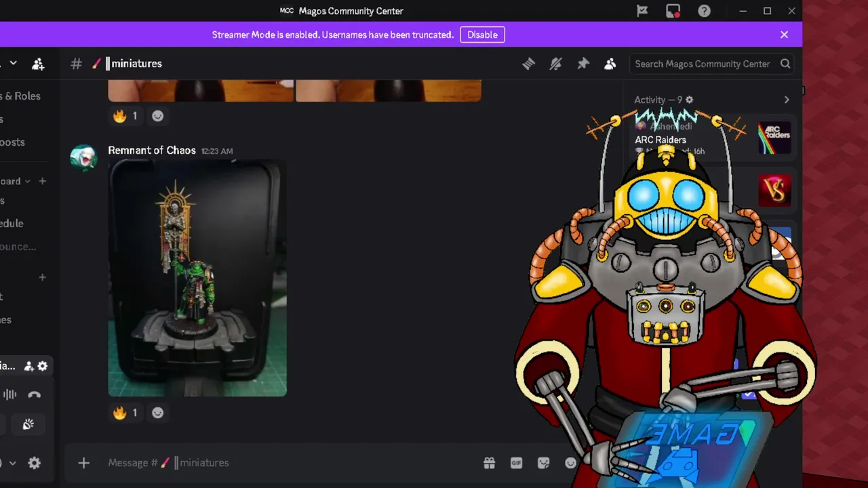
Task: Dismiss the Streamer Mode banner
Action: (784, 35)
